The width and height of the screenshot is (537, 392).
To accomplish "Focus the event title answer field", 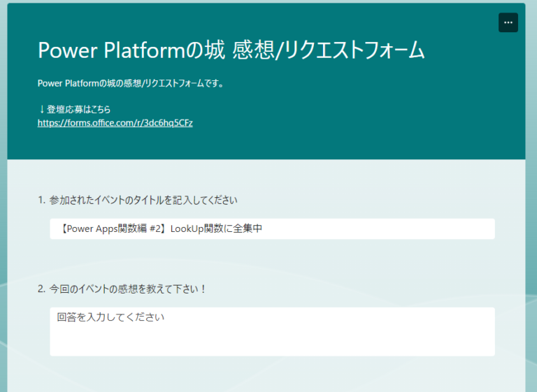I will click(272, 228).
